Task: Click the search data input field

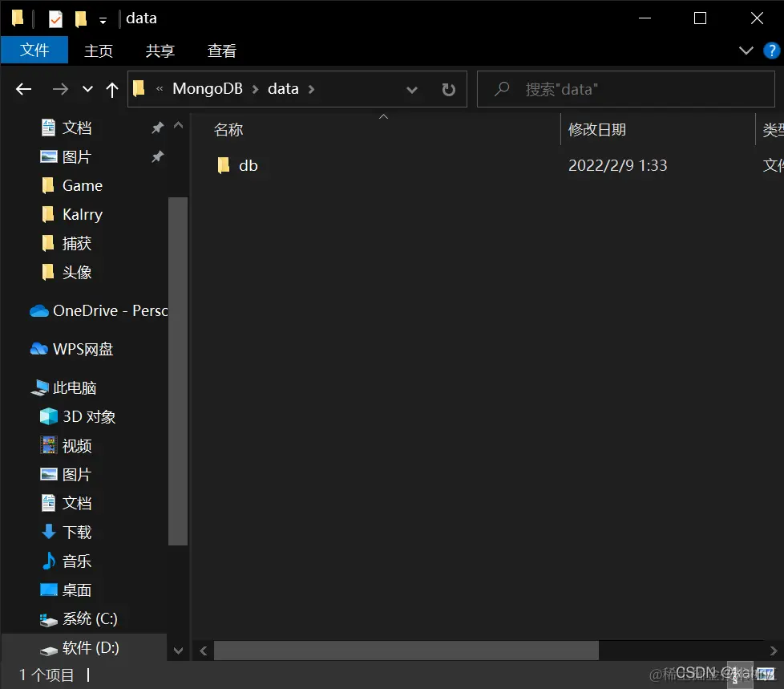Action: point(626,89)
